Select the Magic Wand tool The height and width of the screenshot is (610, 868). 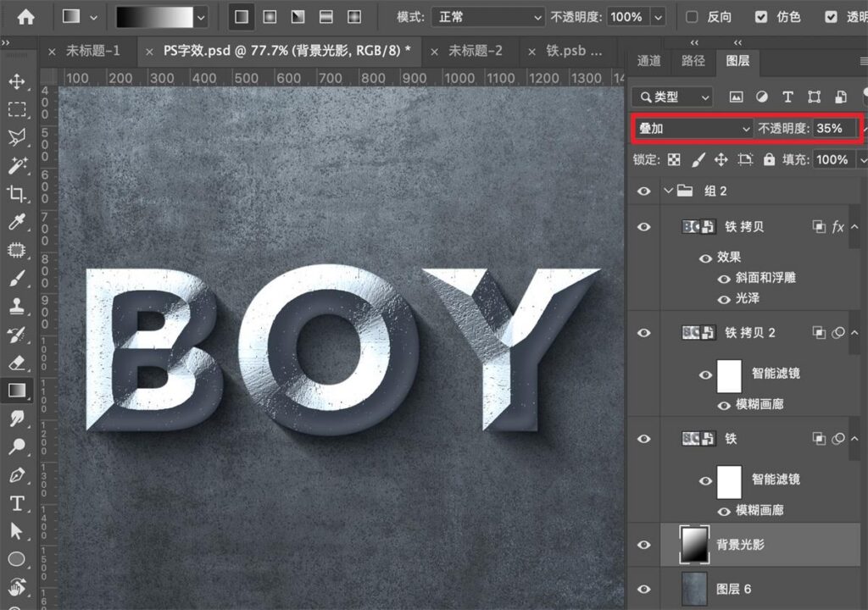17,165
